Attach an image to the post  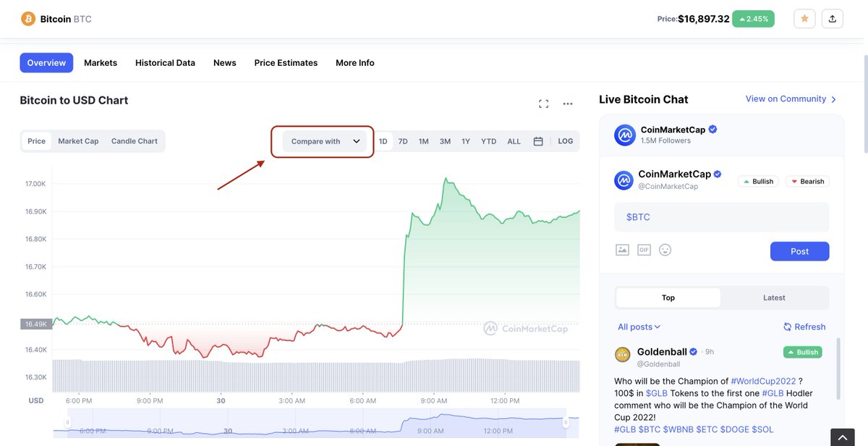click(x=622, y=250)
